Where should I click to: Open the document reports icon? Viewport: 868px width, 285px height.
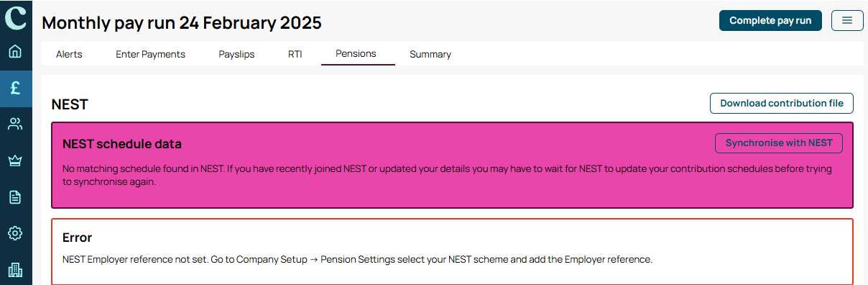(15, 196)
